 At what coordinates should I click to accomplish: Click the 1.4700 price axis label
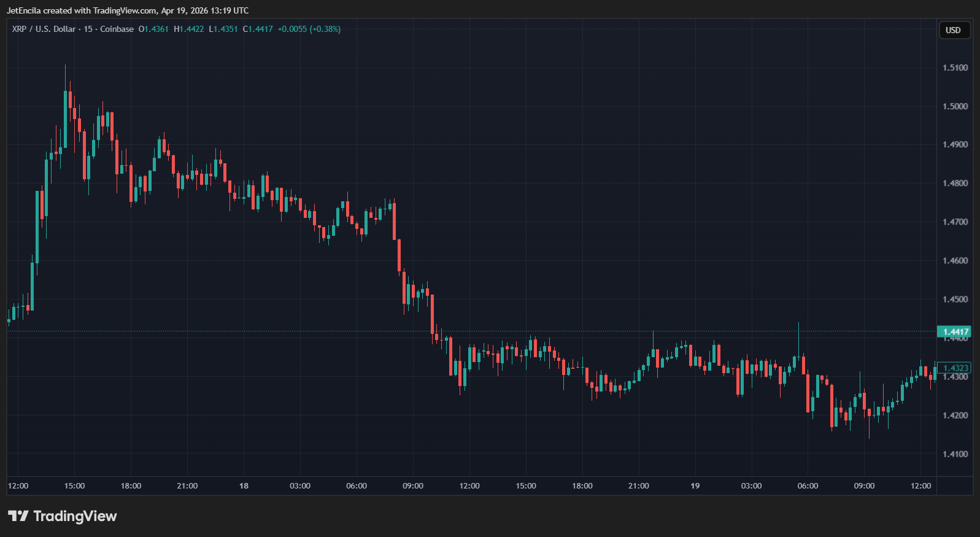(x=955, y=222)
